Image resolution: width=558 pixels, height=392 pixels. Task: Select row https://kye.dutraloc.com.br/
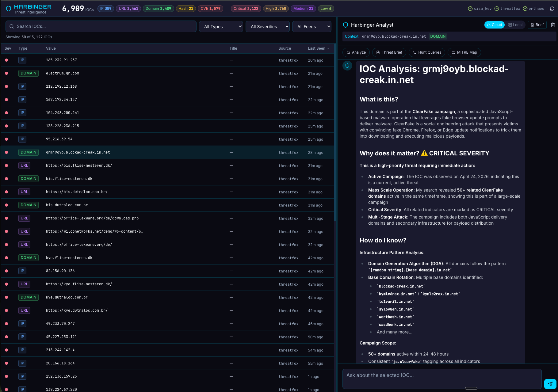167,310
